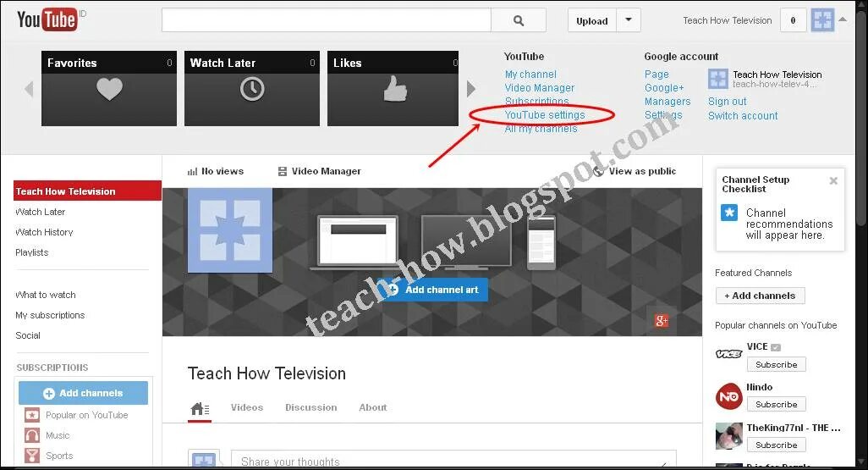Focus the YouTube search field
The height and width of the screenshot is (470, 868).
(x=326, y=20)
